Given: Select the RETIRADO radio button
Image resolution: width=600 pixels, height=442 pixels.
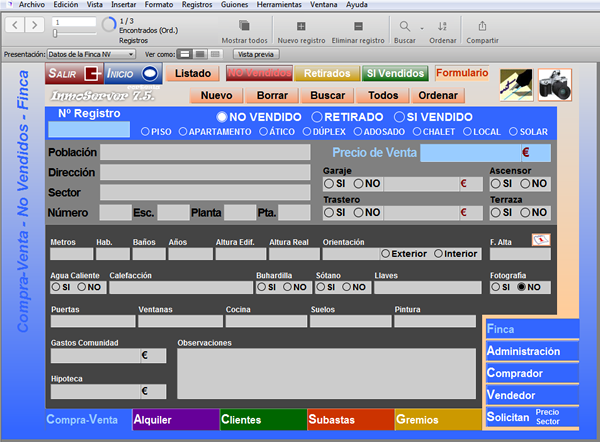Looking at the screenshot, I should (317, 117).
